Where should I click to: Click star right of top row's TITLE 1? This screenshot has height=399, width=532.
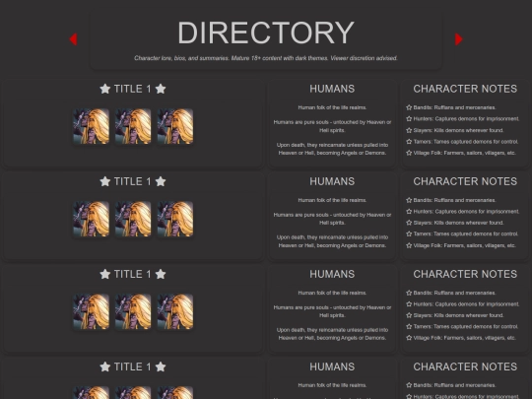tap(161, 89)
